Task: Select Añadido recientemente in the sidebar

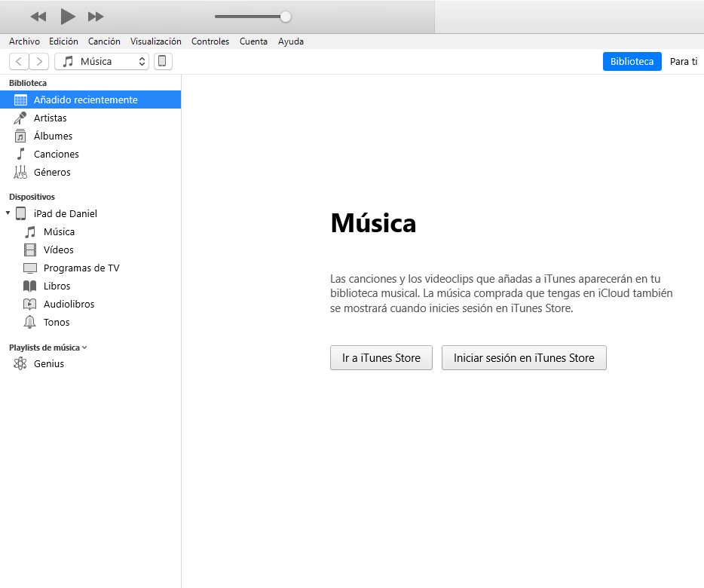Action: (90, 100)
